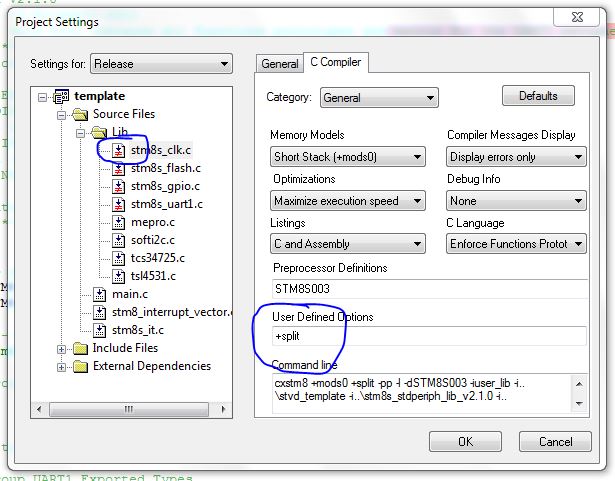
Task: Click tree horizontal scrollbar left arrow
Action: (x=39, y=409)
